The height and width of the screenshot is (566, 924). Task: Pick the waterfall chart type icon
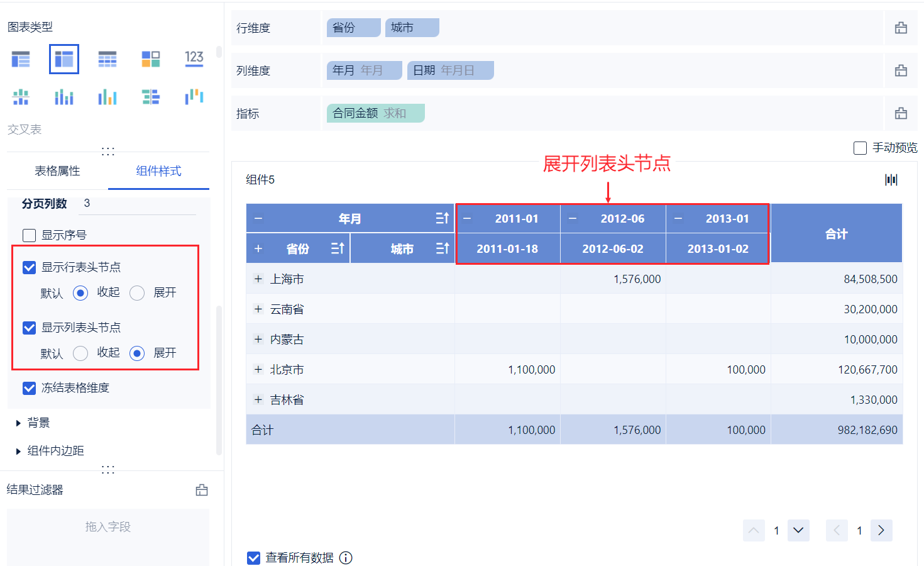[194, 97]
